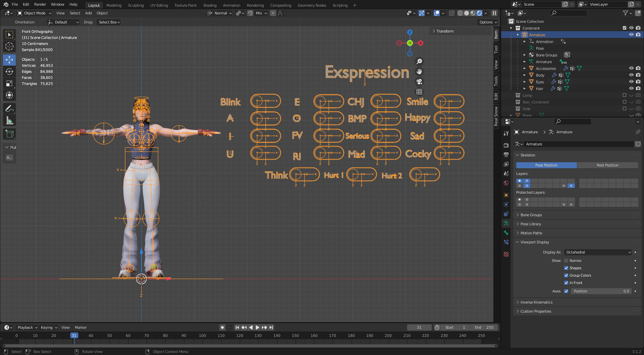Click the Rest Position button
Image resolution: width=644 pixels, height=355 pixels.
click(x=607, y=165)
